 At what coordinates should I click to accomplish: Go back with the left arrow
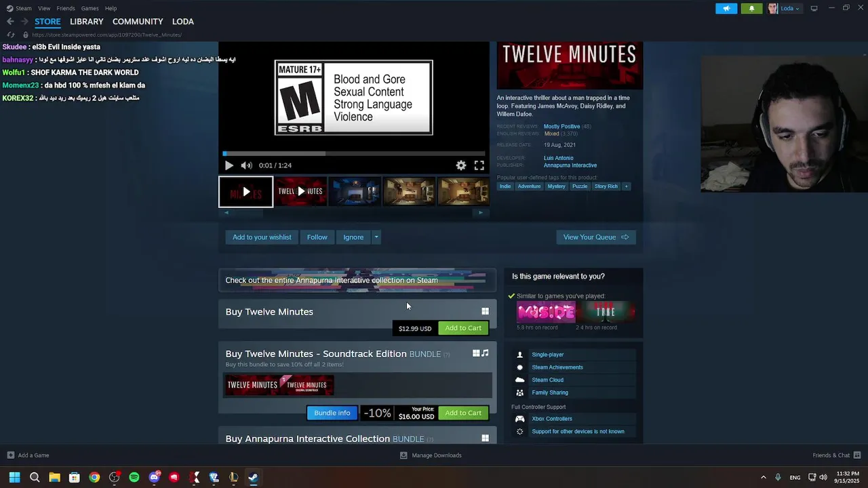point(10,22)
